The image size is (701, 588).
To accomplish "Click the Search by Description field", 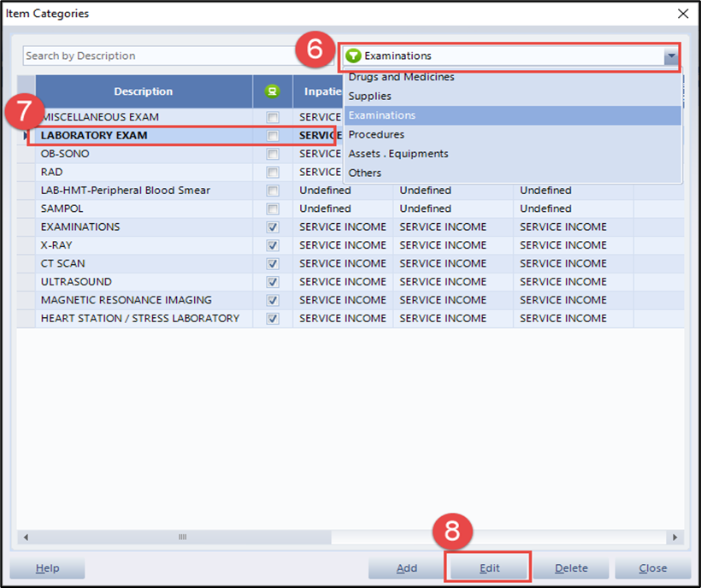I will (162, 56).
